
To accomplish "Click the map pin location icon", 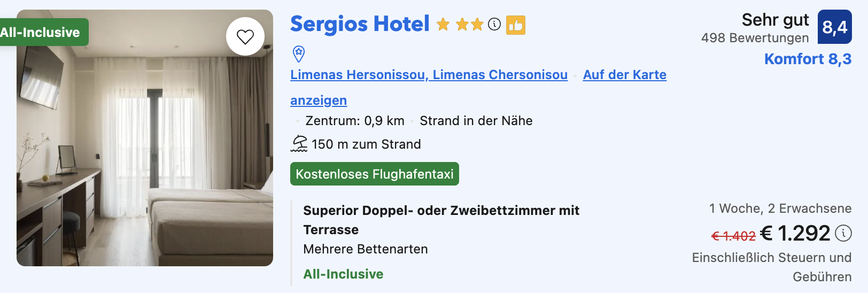I will tap(299, 54).
